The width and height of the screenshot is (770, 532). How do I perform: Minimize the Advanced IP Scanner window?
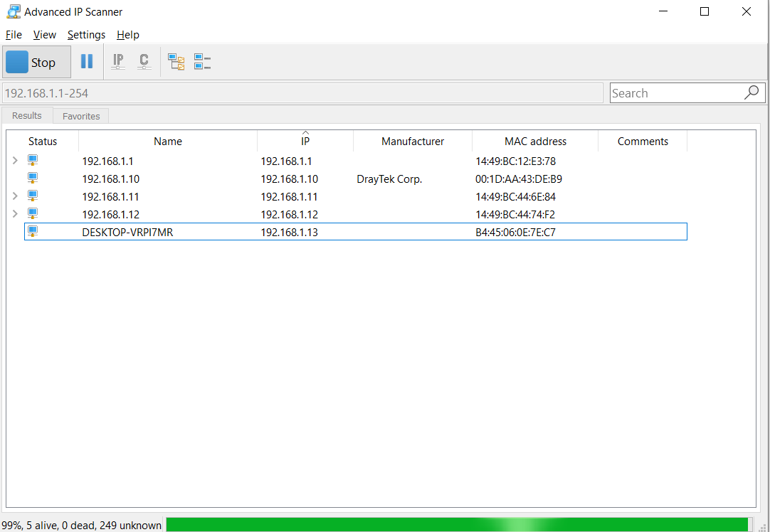663,11
